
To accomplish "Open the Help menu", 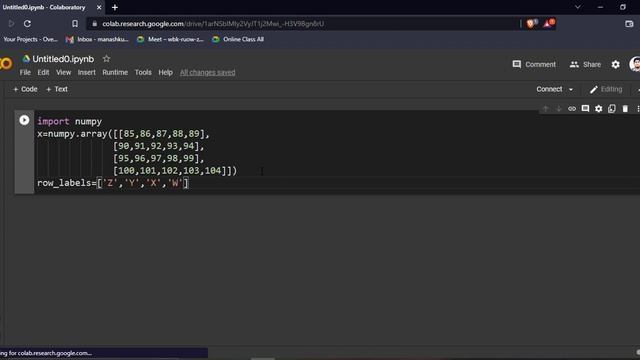I will [x=165, y=72].
